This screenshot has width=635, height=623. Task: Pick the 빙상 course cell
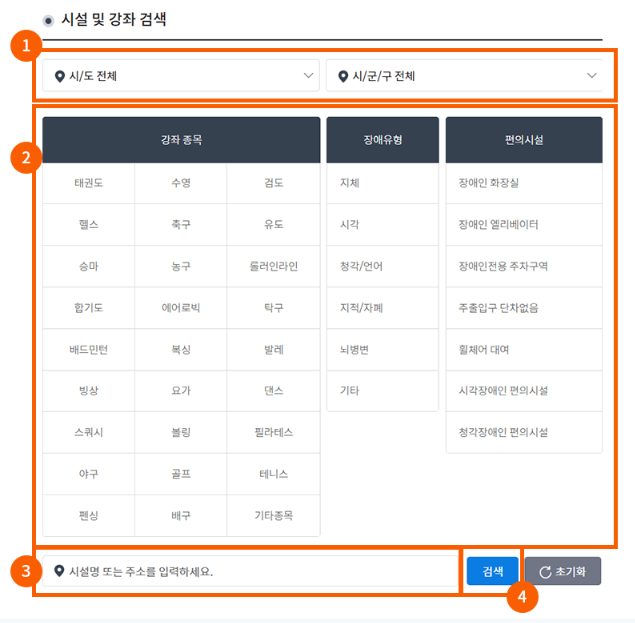[x=89, y=391]
